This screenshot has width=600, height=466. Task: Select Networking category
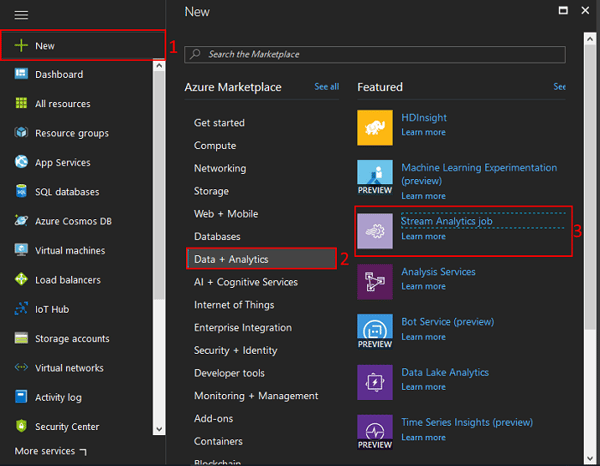220,168
